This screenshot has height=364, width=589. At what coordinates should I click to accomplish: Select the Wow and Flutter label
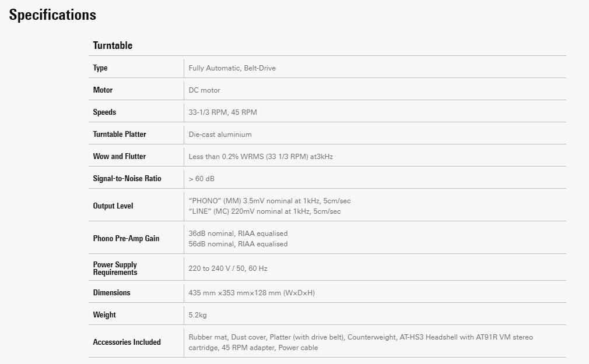click(119, 157)
